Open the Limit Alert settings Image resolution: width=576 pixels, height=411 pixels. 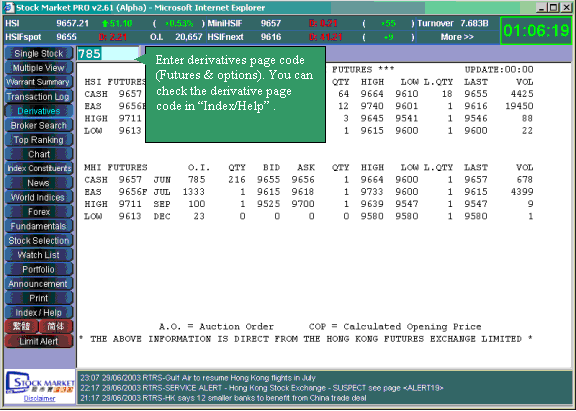[x=39, y=342]
